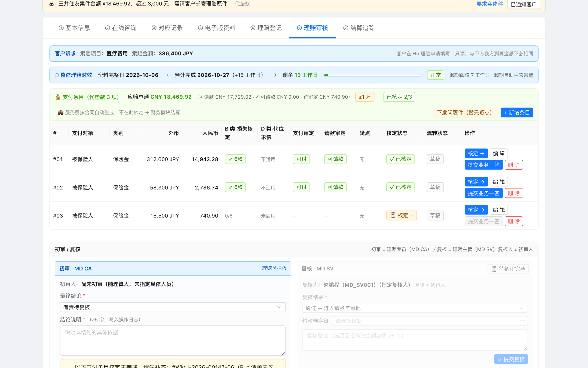This screenshot has width=588, height=368.
Task: Click the 6/6 badge in row #01
Action: 235,159
